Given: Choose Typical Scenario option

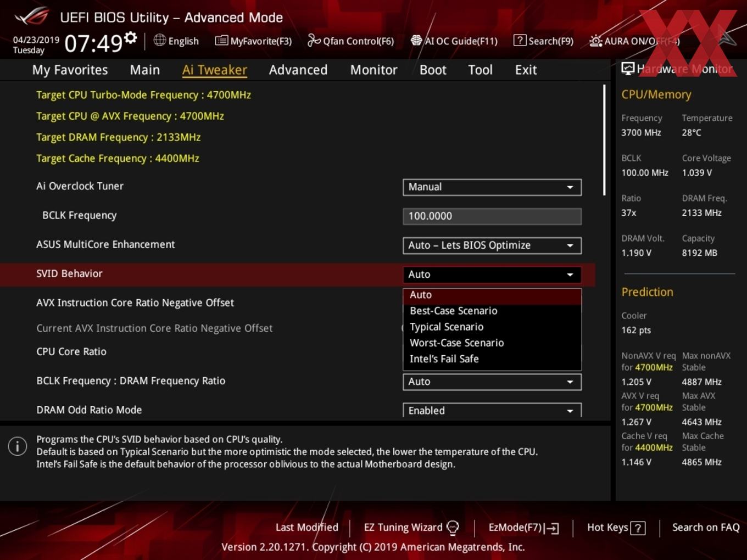Looking at the screenshot, I should [492, 327].
